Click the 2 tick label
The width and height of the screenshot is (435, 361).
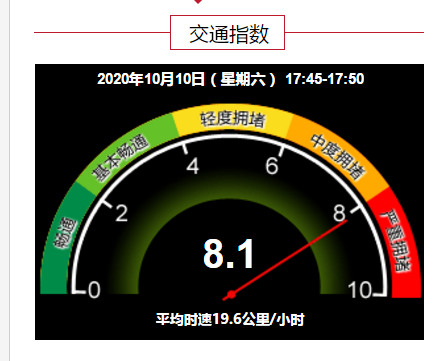pyautogui.click(x=122, y=213)
